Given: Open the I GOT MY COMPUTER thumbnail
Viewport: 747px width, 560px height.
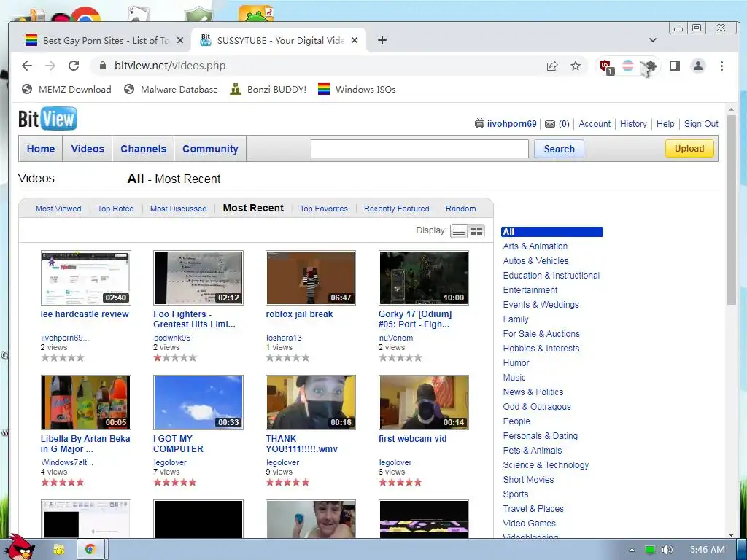Looking at the screenshot, I should coord(198,402).
